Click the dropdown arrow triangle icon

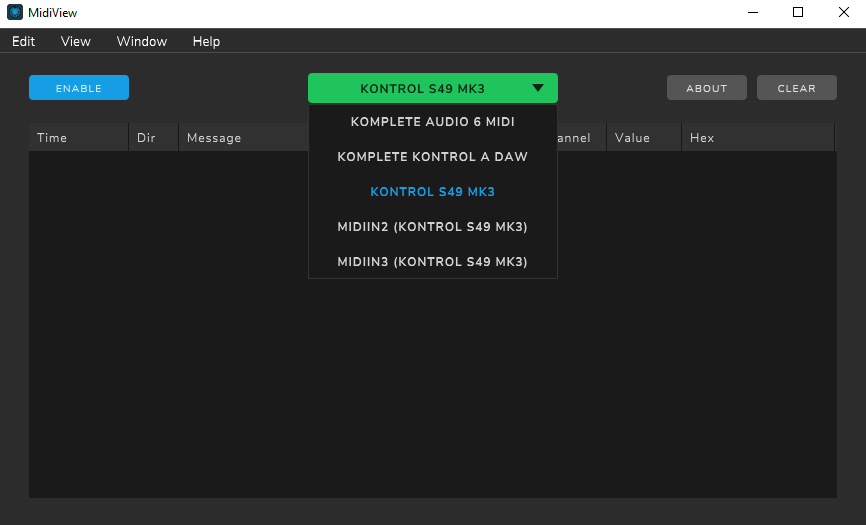538,88
